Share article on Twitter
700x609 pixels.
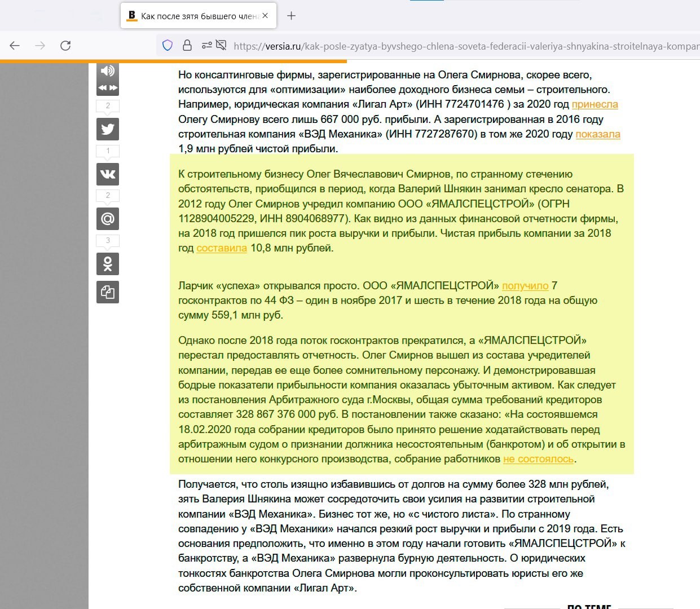tap(107, 129)
